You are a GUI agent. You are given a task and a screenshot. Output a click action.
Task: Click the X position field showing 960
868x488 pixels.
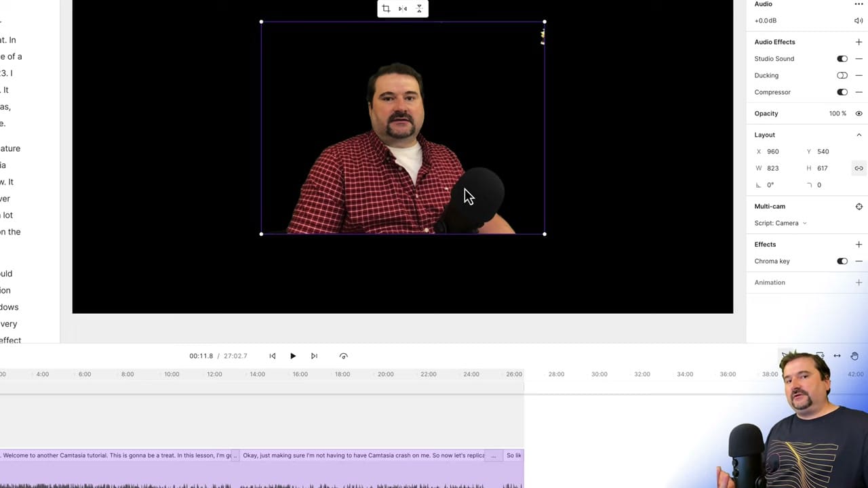773,151
